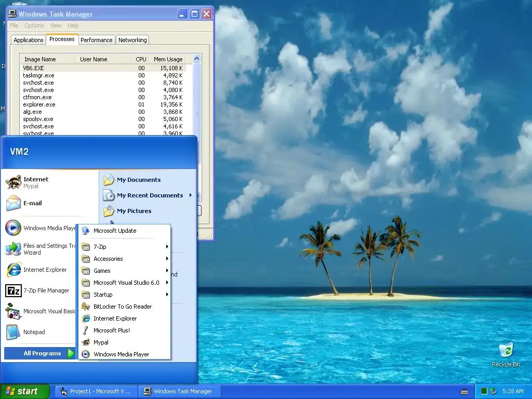Open the View menu in Task Manager
The image size is (532, 399).
(x=56, y=25)
